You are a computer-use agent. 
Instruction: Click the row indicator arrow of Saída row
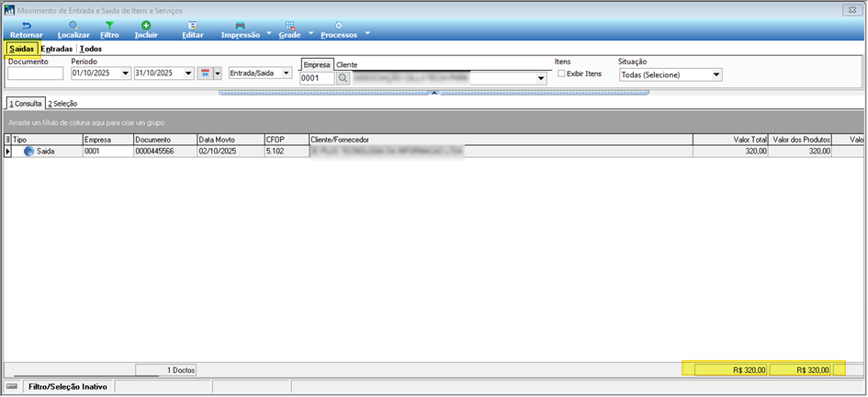tap(7, 151)
